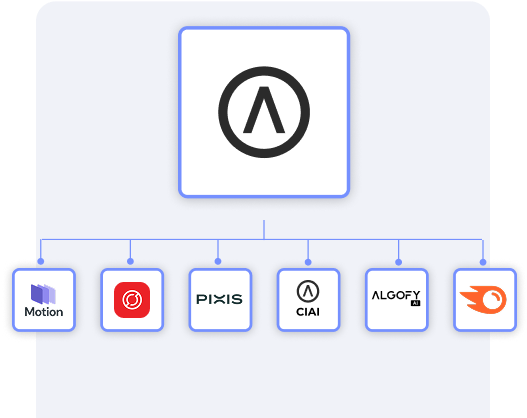Choose the PIXIS logo tile
The image size is (527, 418).
coord(220,300)
